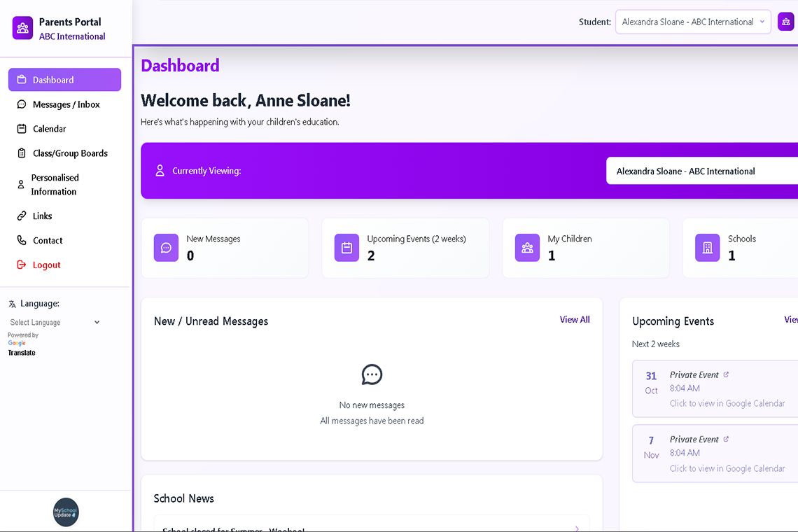Open the Student dropdown in top bar
Image resolution: width=798 pixels, height=532 pixels.
[x=692, y=22]
